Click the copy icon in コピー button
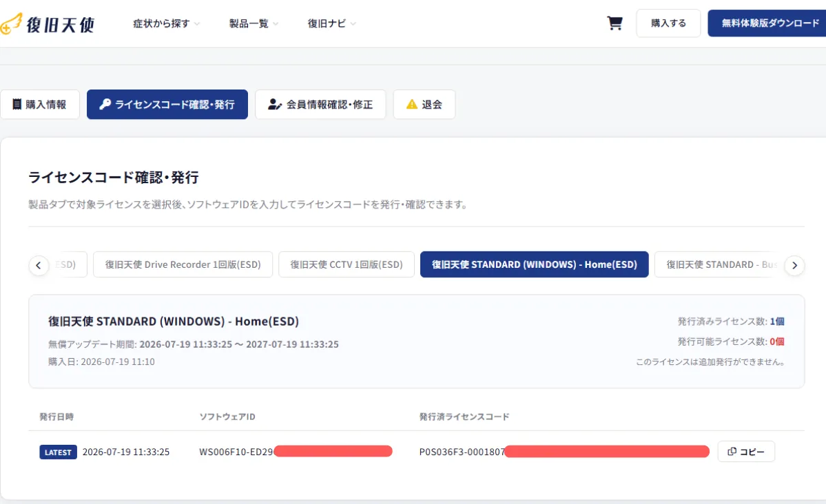The width and height of the screenshot is (826, 504). point(732,452)
